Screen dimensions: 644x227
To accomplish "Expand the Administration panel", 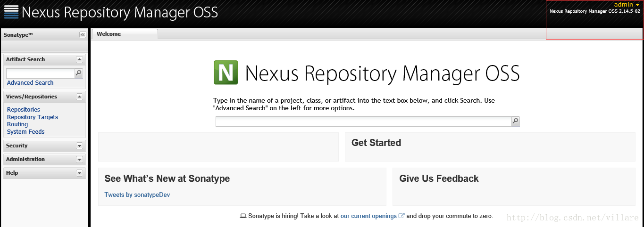I will [x=79, y=160].
